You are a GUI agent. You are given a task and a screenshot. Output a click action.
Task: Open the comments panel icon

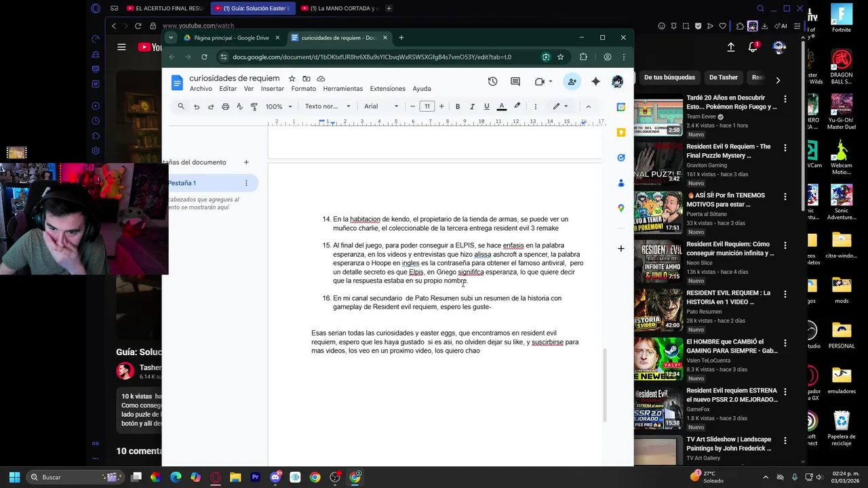click(x=515, y=81)
